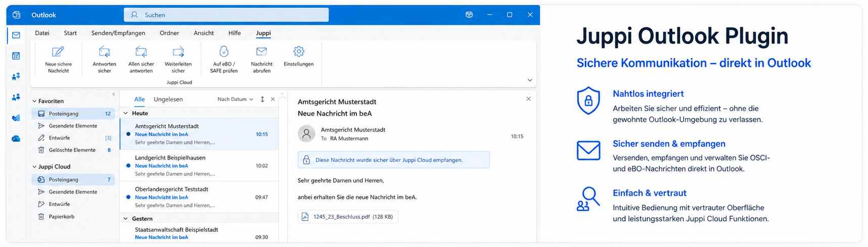Viewport: 868px width, 247px height.
Task: Open attachment 1245_23_Beschluss.pdf
Action: (x=348, y=217)
